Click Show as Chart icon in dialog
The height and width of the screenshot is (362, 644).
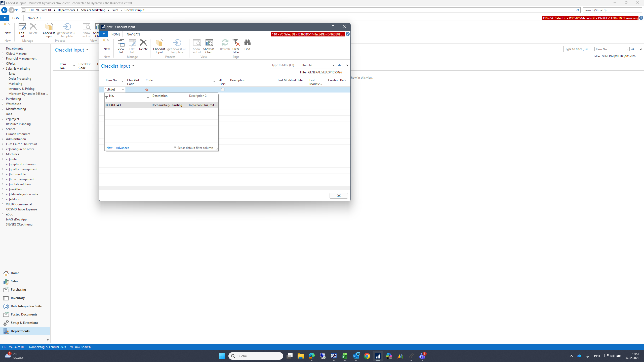point(209,46)
